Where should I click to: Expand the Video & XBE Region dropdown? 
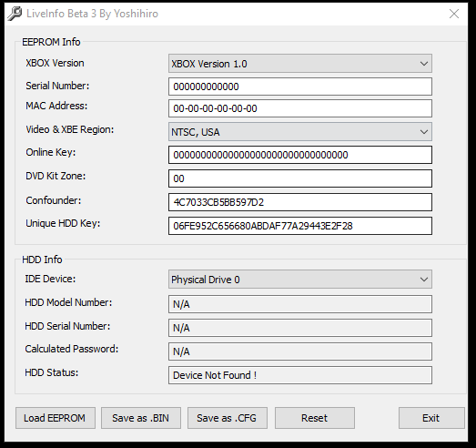click(300, 131)
